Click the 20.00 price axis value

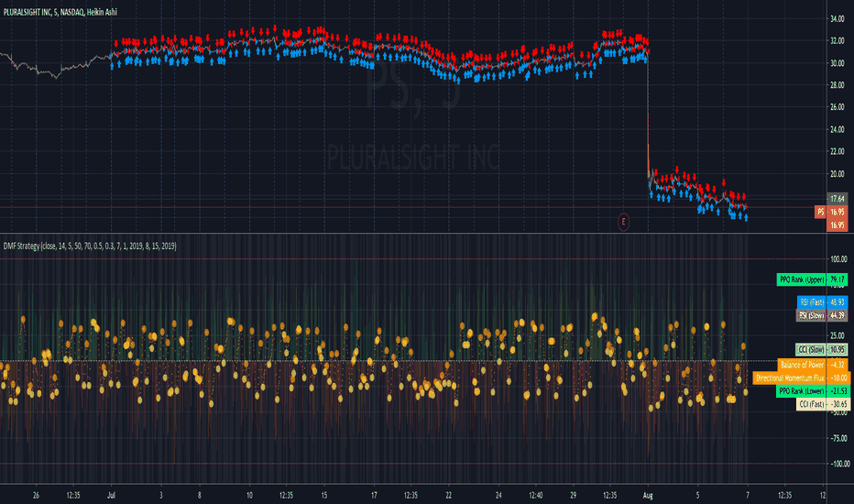[838, 174]
